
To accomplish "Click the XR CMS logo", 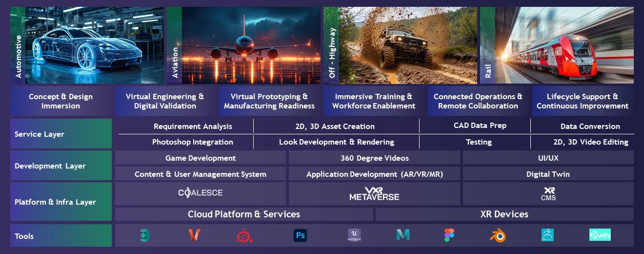I will 548,194.
